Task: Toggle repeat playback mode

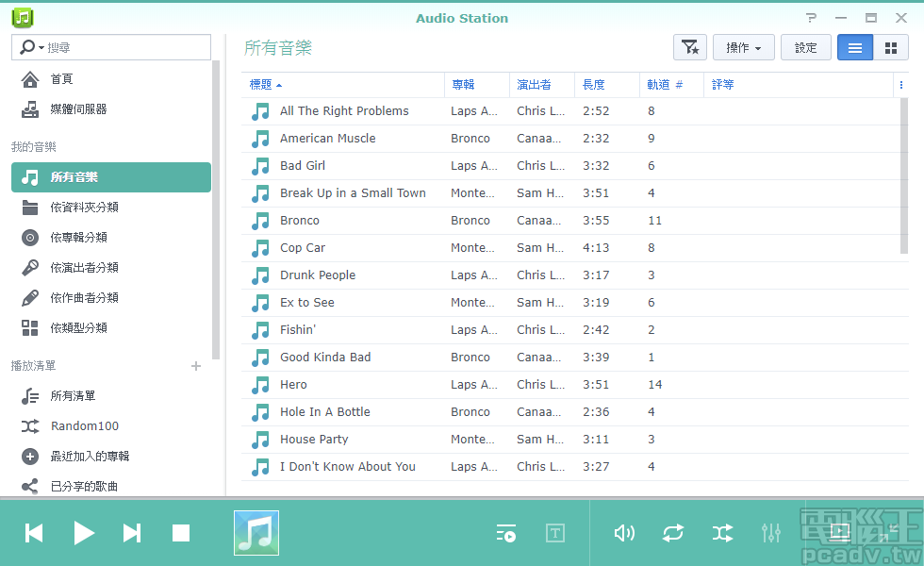Action: (x=672, y=533)
